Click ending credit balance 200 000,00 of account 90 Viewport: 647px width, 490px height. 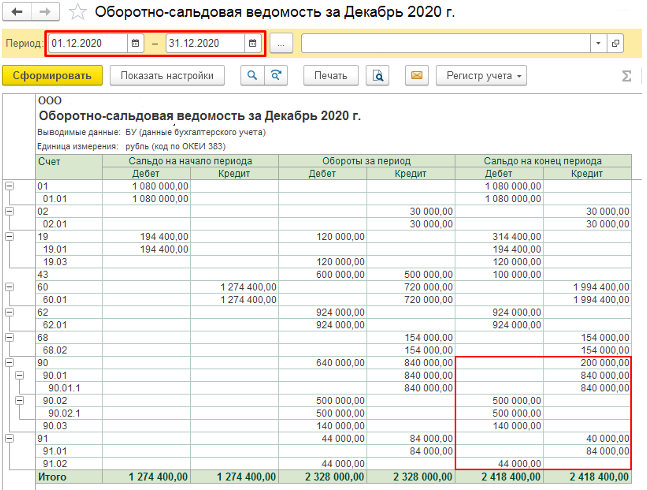587,363
